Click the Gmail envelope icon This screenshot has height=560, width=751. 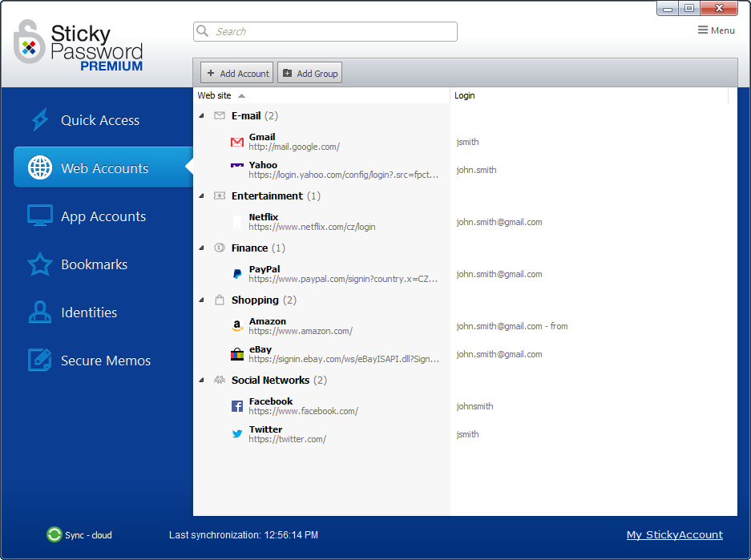point(237,142)
